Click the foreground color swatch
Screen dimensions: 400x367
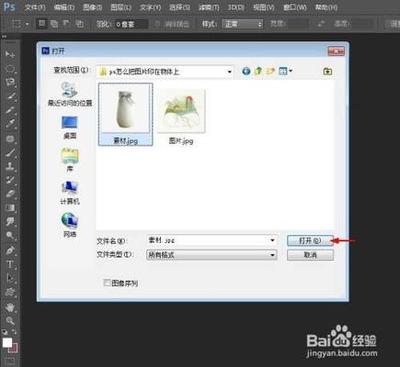point(7,343)
